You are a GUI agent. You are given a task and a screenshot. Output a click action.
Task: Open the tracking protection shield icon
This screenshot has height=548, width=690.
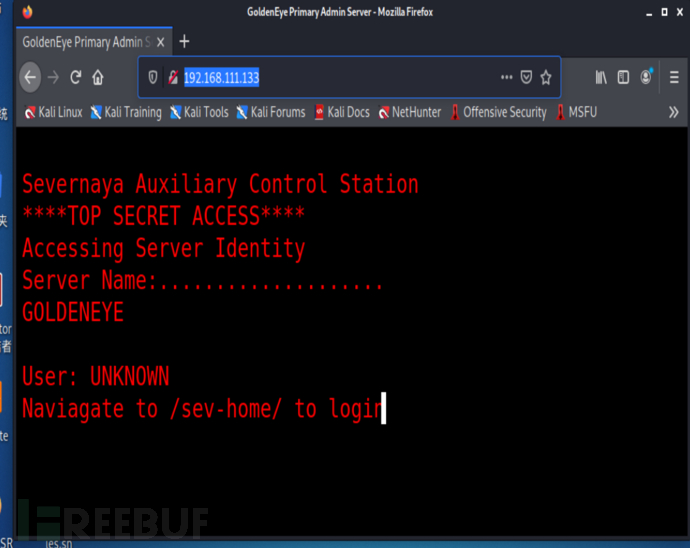click(x=152, y=77)
